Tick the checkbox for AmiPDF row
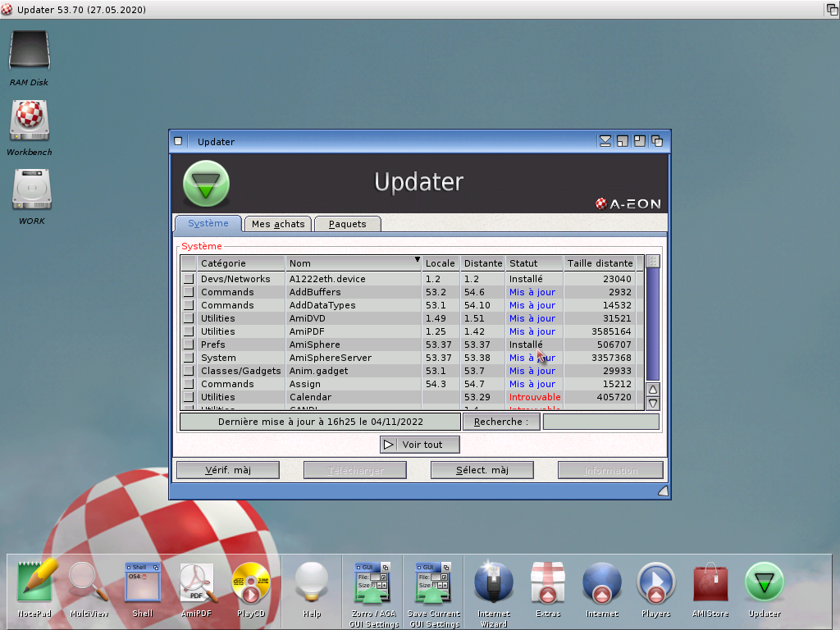Screen dimensions: 840x630 (x=189, y=331)
